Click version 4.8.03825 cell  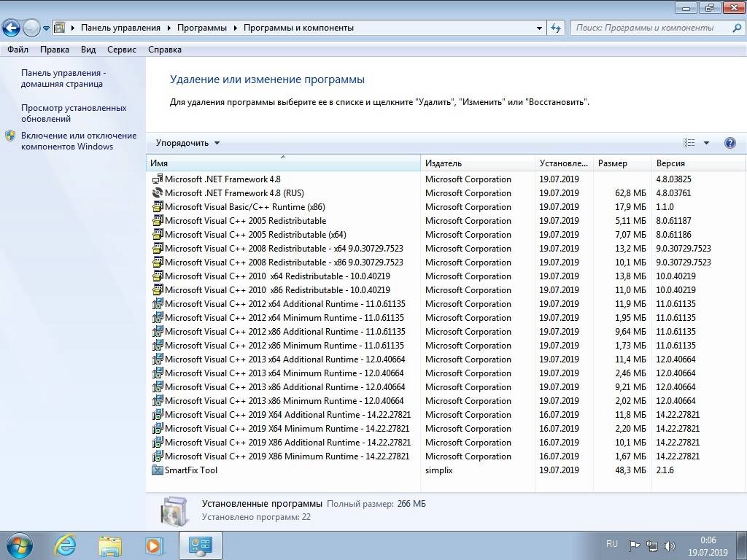(673, 179)
